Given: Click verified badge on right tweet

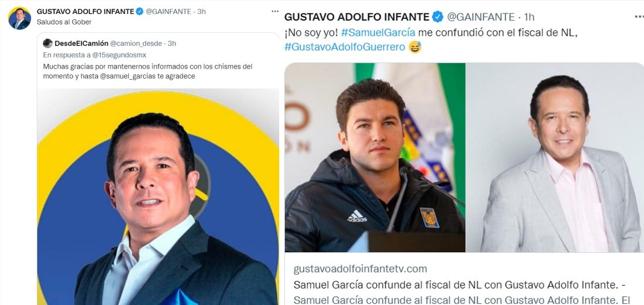Looking at the screenshot, I should click(x=438, y=17).
